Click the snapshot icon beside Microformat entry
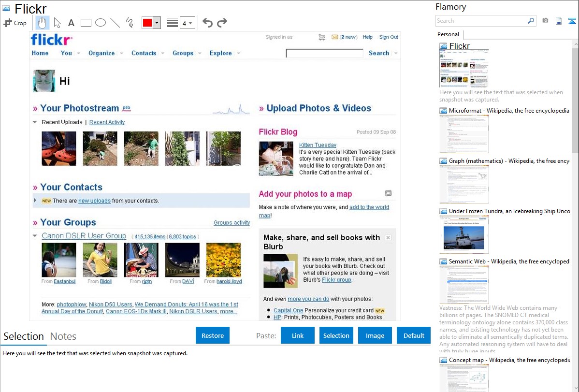This screenshot has height=392, width=579. (x=443, y=111)
